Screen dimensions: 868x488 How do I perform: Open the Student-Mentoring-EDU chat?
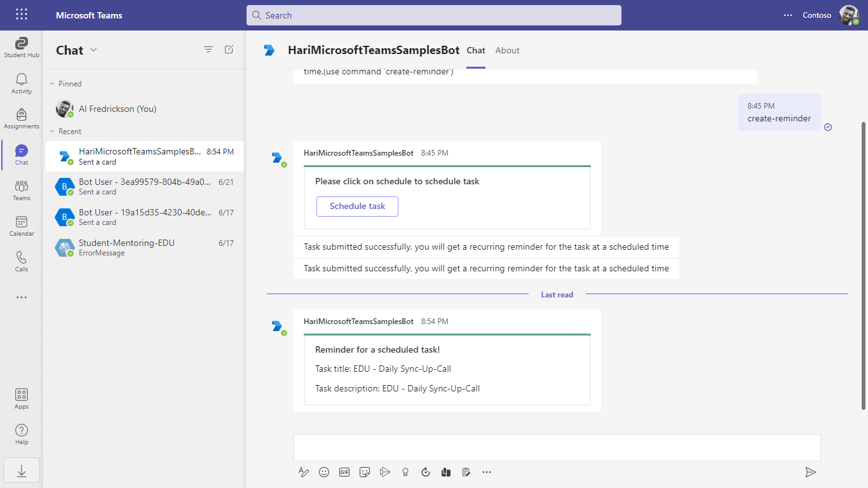click(144, 248)
